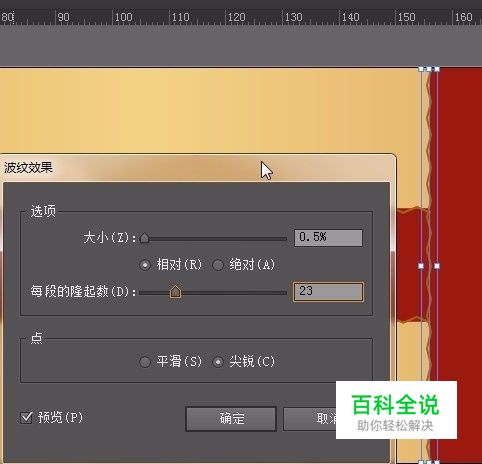This screenshot has width=482, height=464.
Task: Toggle the 预览(P) checkbox
Action: click(26, 418)
